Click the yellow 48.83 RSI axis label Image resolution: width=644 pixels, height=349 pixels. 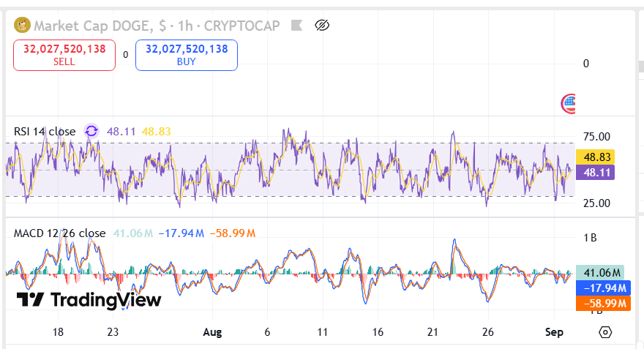[595, 157]
